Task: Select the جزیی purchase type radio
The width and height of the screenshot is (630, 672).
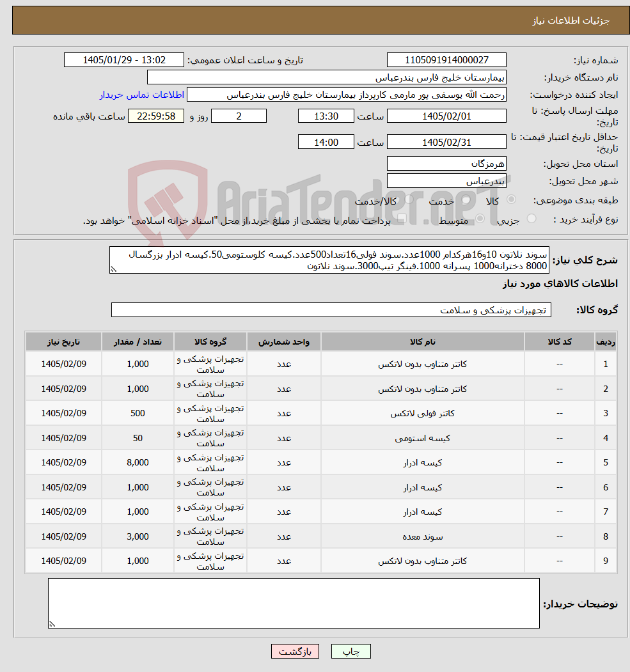Action: [532, 219]
